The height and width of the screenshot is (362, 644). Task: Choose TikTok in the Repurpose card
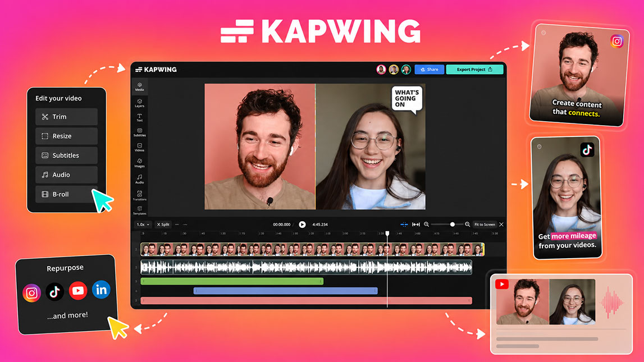click(54, 291)
